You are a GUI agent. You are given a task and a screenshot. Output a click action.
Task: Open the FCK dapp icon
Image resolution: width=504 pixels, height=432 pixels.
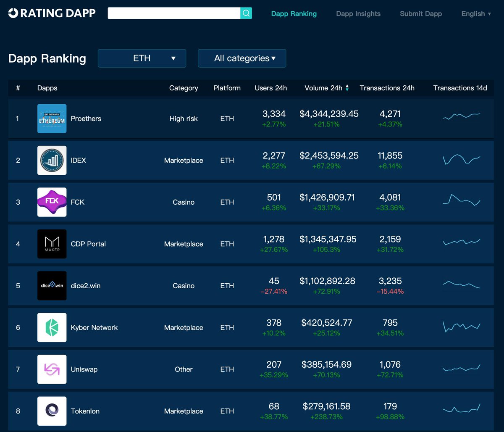pyautogui.click(x=52, y=202)
